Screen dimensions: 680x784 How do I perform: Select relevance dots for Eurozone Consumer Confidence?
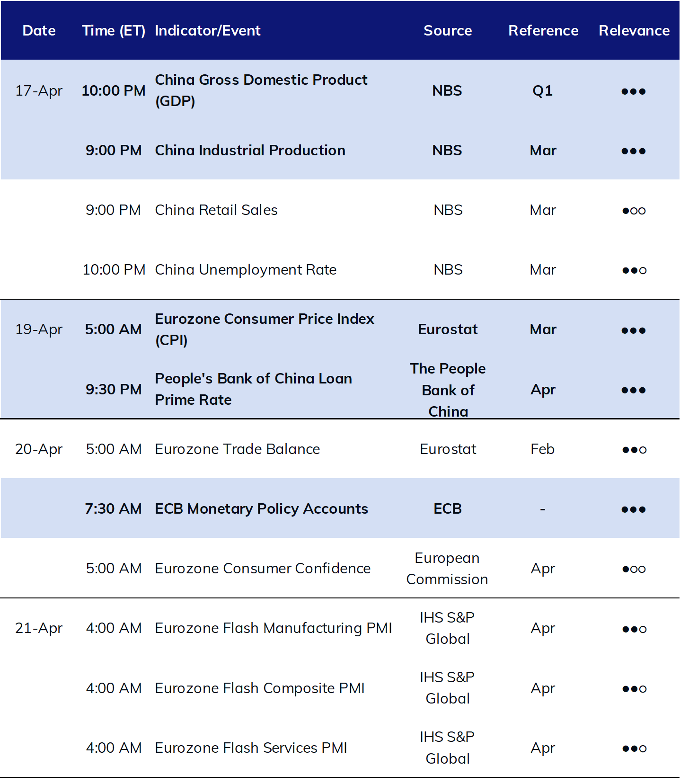click(x=634, y=569)
